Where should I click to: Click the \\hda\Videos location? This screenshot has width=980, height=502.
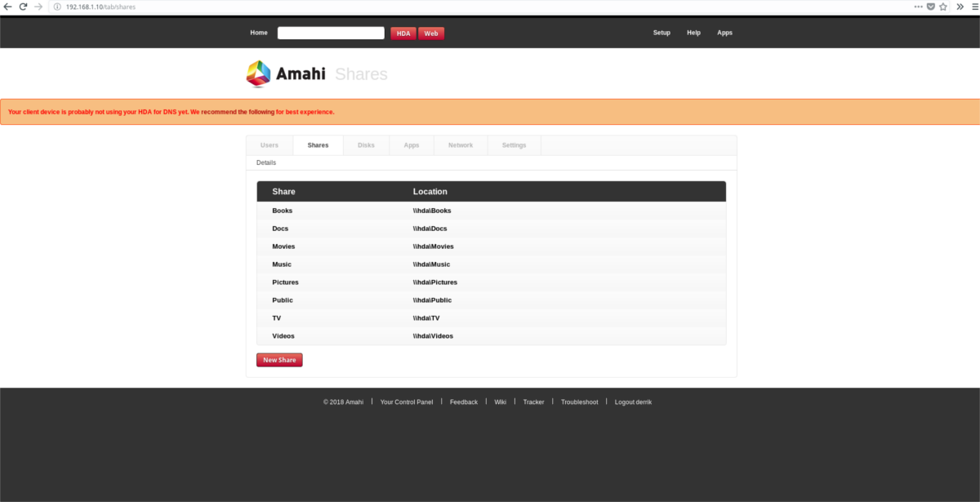coord(434,336)
